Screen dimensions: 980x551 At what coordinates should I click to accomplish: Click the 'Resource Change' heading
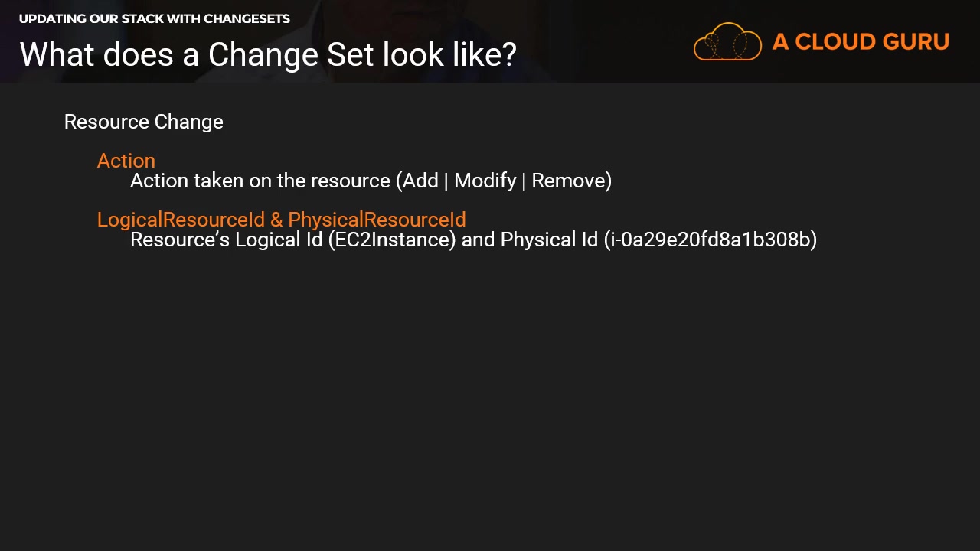[143, 122]
